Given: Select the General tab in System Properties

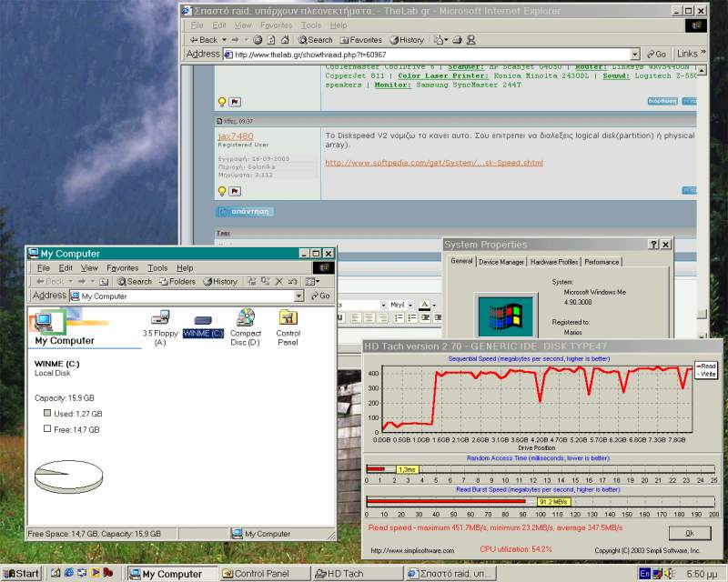Looking at the screenshot, I should click(461, 261).
